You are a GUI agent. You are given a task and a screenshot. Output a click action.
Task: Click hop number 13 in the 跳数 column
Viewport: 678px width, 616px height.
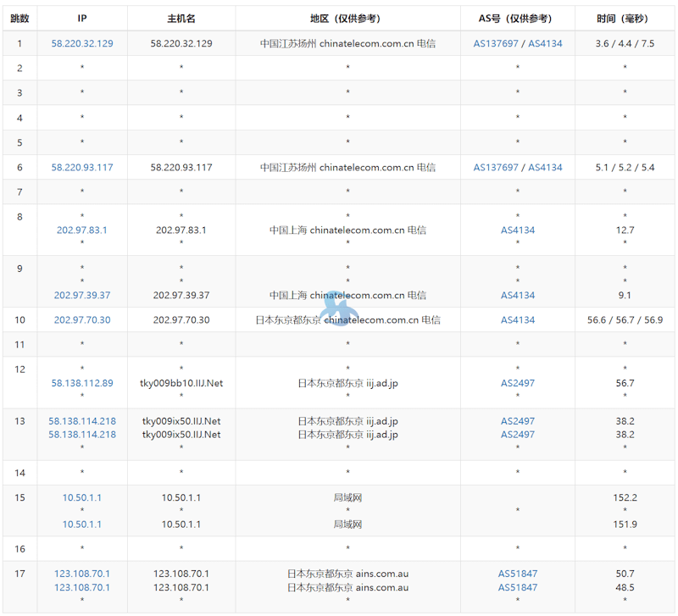click(19, 421)
